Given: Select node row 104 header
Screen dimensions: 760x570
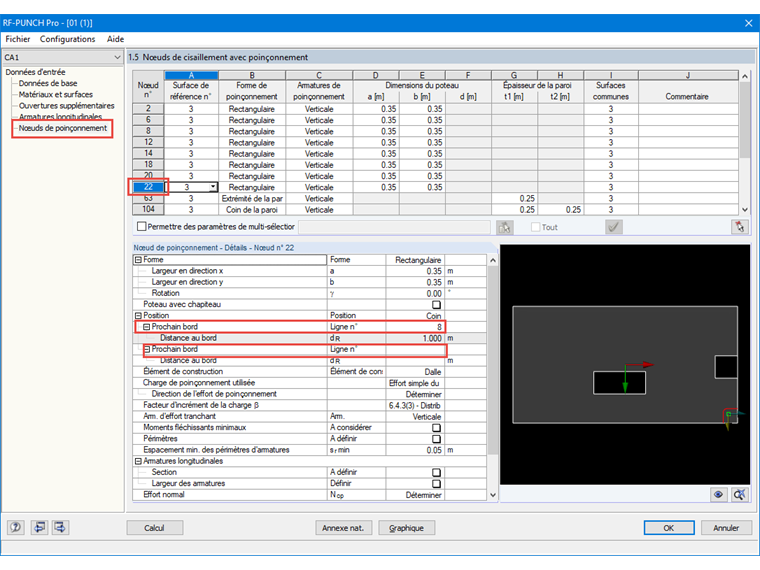Looking at the screenshot, I should click(148, 209).
